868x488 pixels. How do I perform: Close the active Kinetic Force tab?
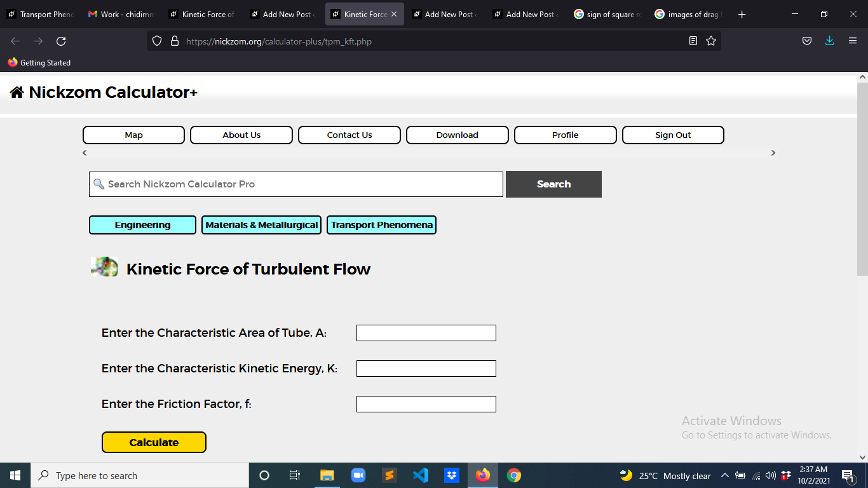[394, 14]
